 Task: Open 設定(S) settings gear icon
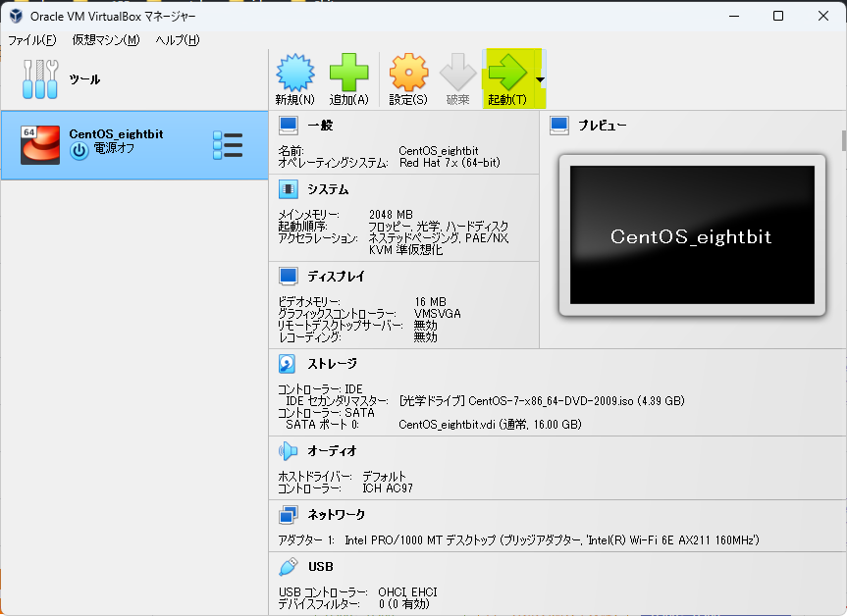pos(409,73)
